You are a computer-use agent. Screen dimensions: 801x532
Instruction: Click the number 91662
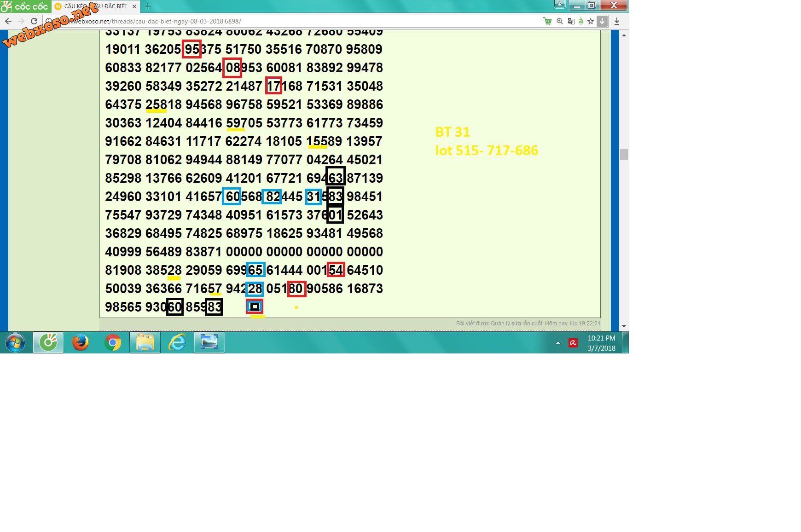pyautogui.click(x=123, y=141)
